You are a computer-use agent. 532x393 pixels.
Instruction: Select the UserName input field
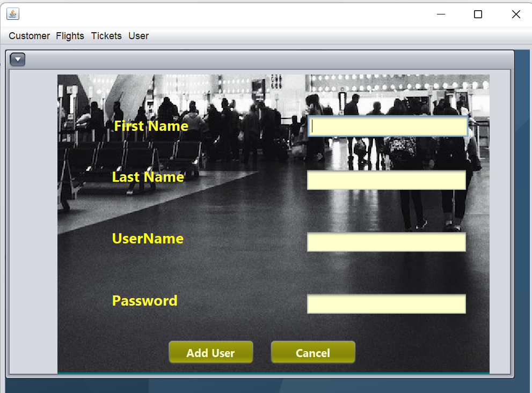tap(386, 242)
